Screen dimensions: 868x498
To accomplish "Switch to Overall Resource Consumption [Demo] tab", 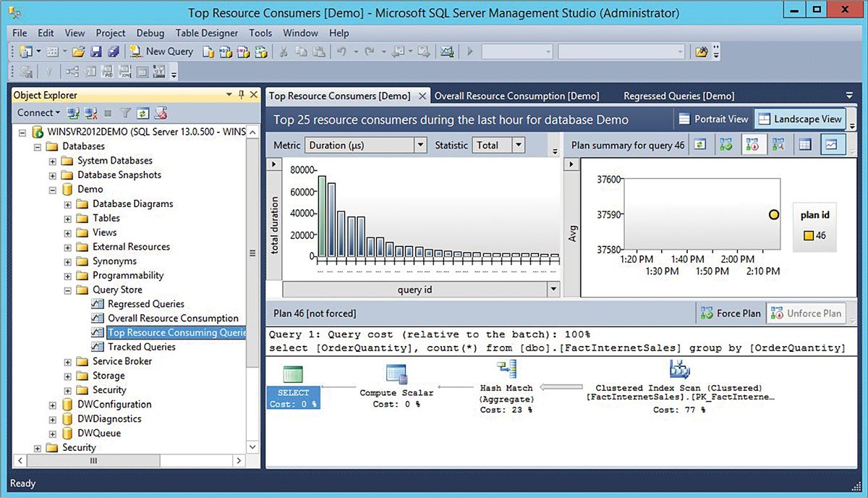I will pyautogui.click(x=516, y=96).
